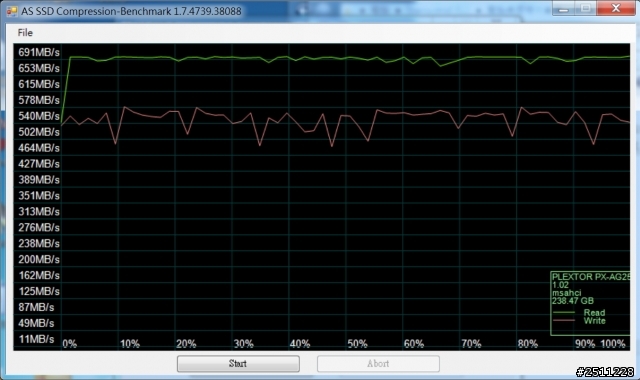Image resolution: width=640 pixels, height=380 pixels.
Task: Click the 49MB/s axis label
Action: [x=36, y=323]
